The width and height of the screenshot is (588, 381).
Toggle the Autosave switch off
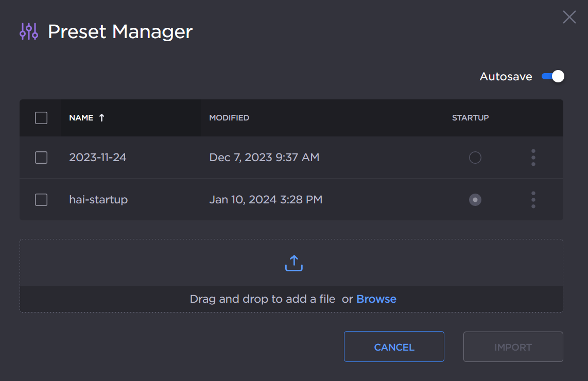pos(553,77)
